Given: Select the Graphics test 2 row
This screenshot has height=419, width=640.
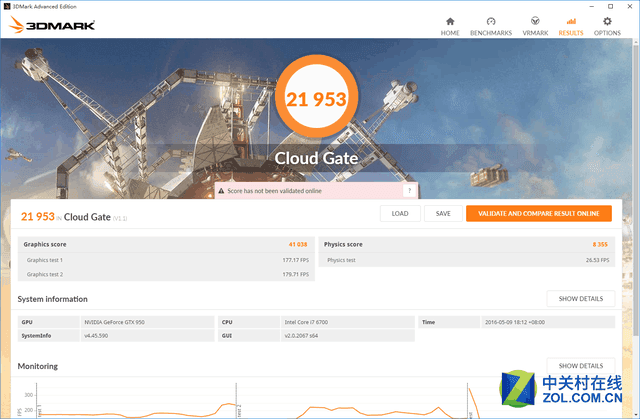Looking at the screenshot, I should [x=167, y=274].
